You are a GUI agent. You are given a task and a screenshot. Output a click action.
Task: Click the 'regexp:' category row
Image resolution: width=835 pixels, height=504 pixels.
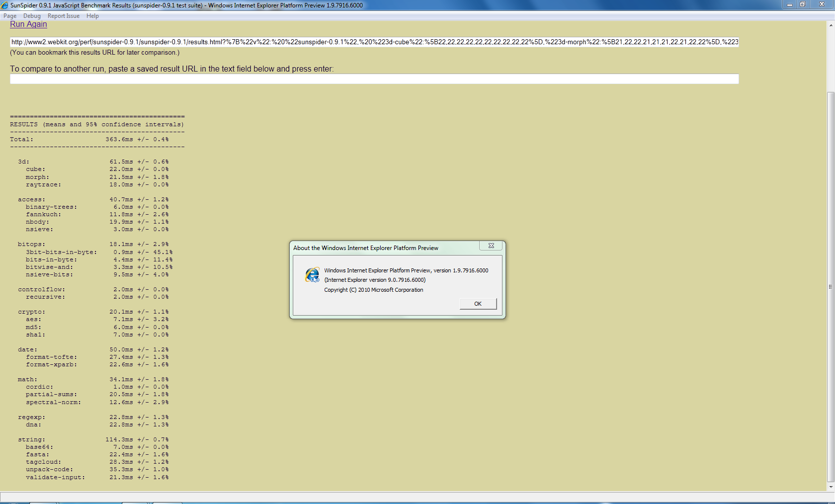[x=93, y=418]
